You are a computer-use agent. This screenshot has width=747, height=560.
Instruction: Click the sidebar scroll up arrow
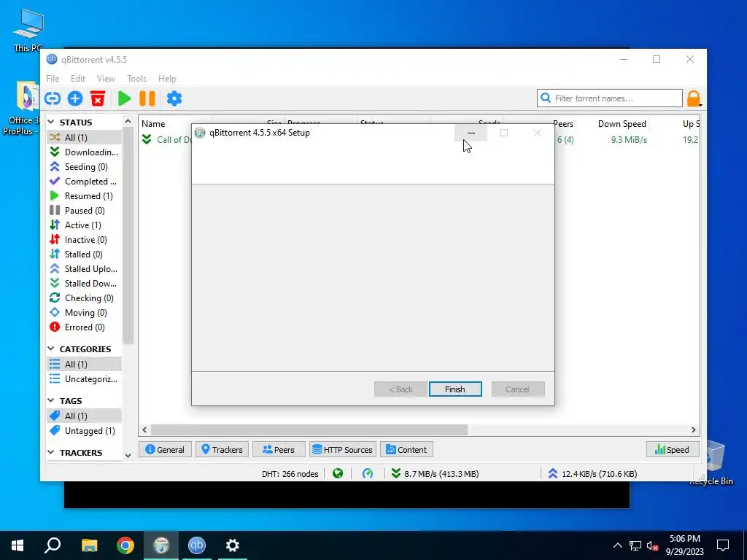128,122
